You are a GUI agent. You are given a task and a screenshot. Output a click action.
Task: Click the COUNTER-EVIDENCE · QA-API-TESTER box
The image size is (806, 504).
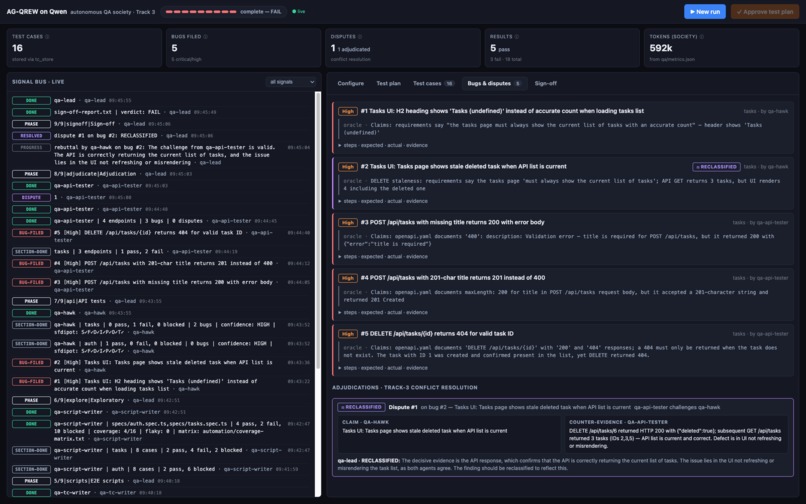(675, 434)
